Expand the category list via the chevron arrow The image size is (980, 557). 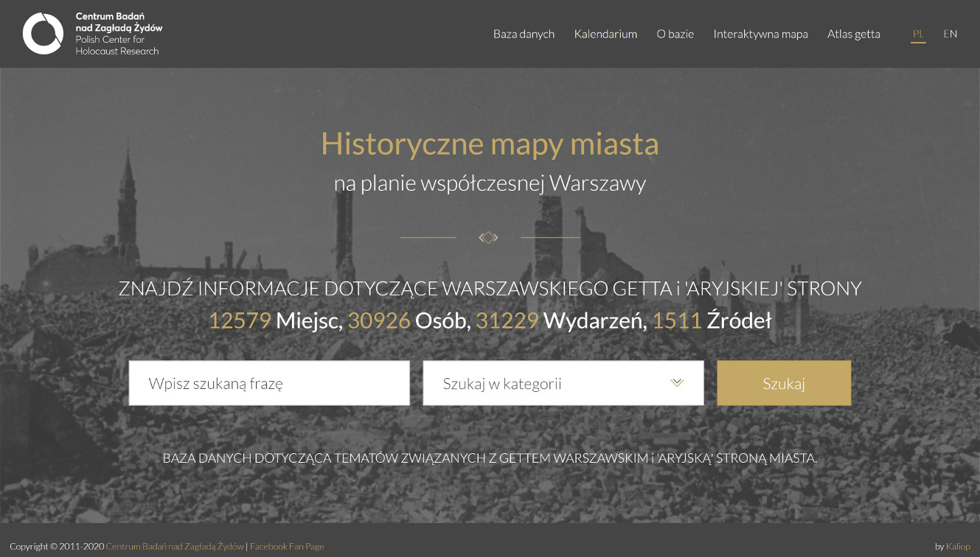pyautogui.click(x=676, y=382)
